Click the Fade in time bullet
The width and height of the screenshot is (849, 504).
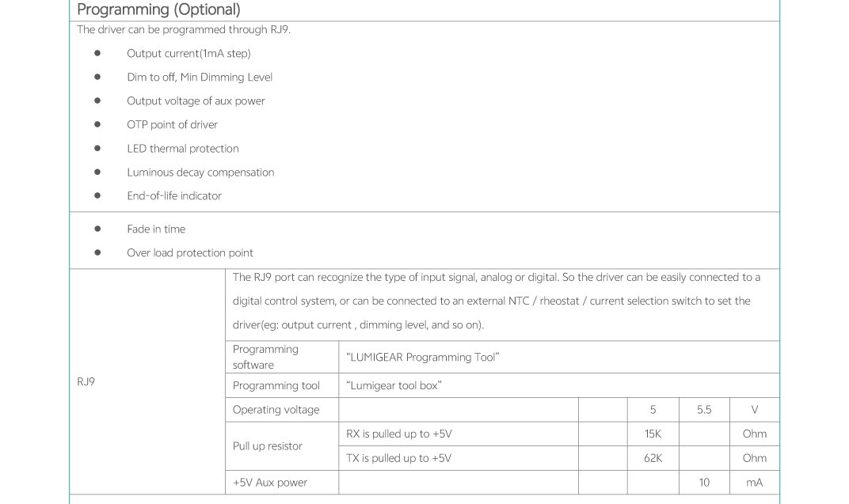coord(156,229)
